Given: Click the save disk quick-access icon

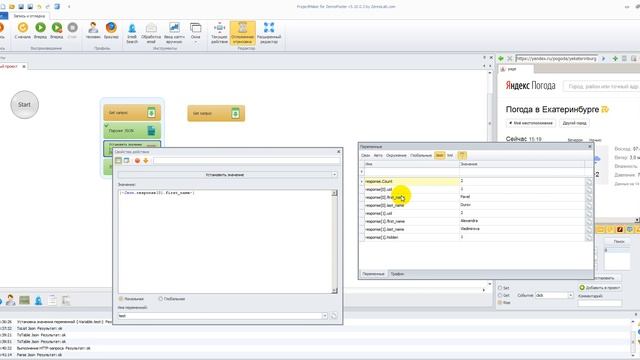Looking at the screenshot, I should click(x=21, y=7).
